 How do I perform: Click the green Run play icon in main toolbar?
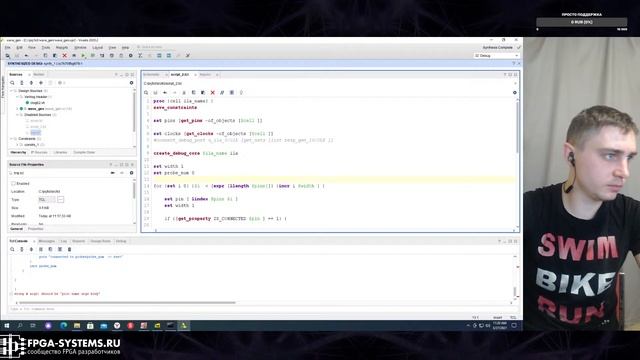[x=83, y=56]
